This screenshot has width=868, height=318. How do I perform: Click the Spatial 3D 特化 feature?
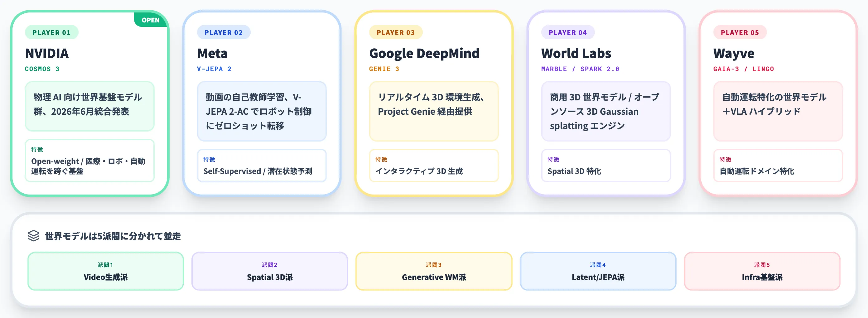(606, 166)
